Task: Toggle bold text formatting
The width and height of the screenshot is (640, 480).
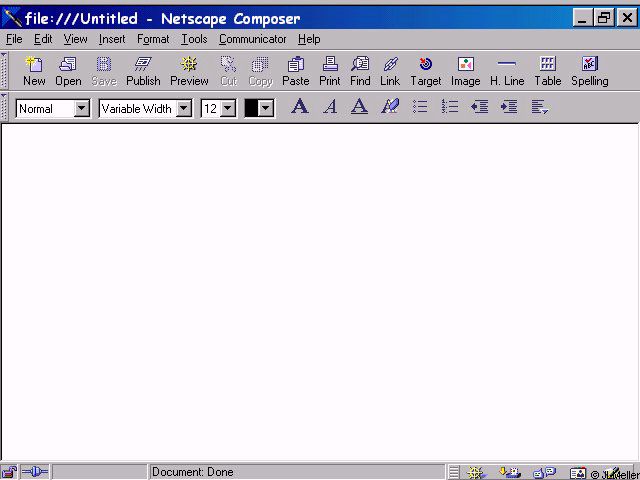Action: [300, 107]
